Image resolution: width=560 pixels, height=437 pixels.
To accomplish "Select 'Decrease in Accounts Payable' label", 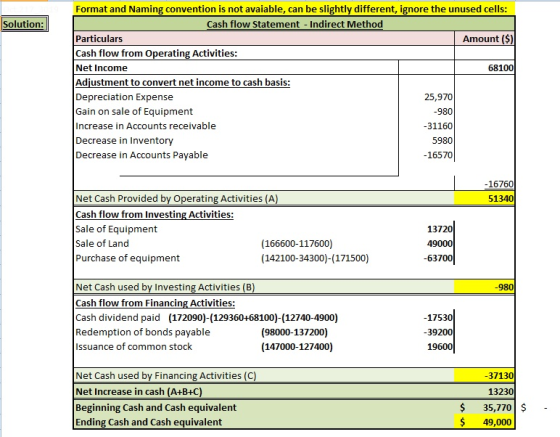I will click(x=141, y=155).
